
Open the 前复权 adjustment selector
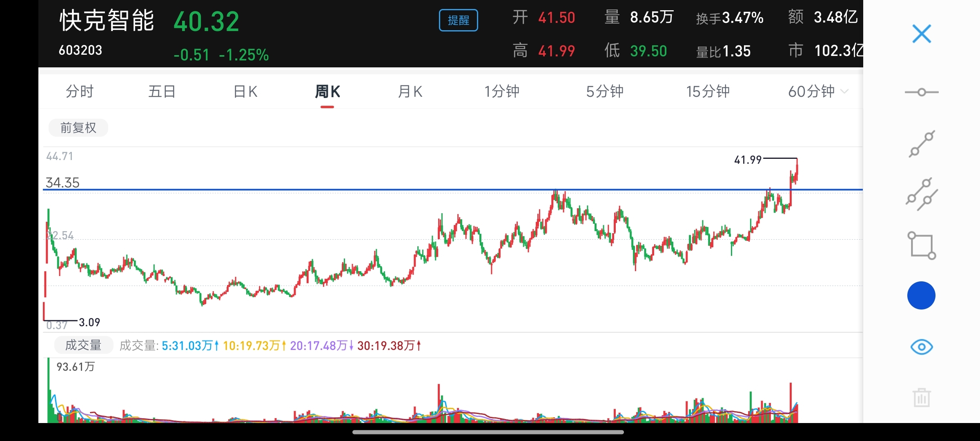coord(78,128)
